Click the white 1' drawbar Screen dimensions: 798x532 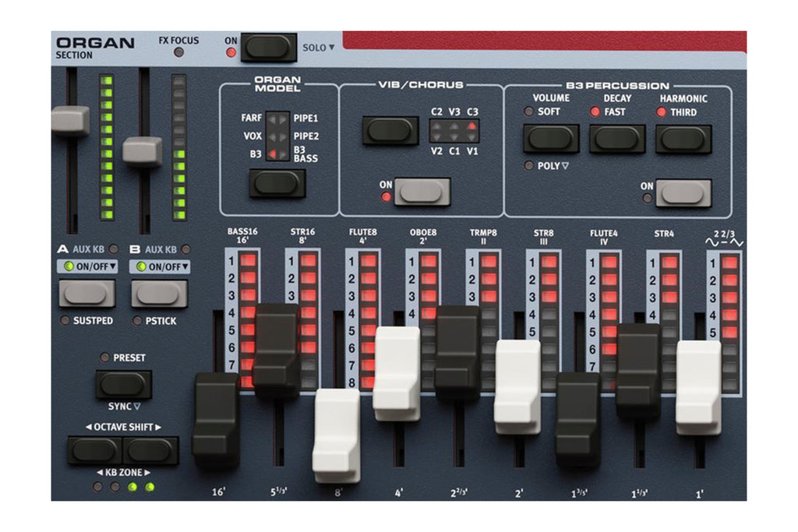point(699,388)
